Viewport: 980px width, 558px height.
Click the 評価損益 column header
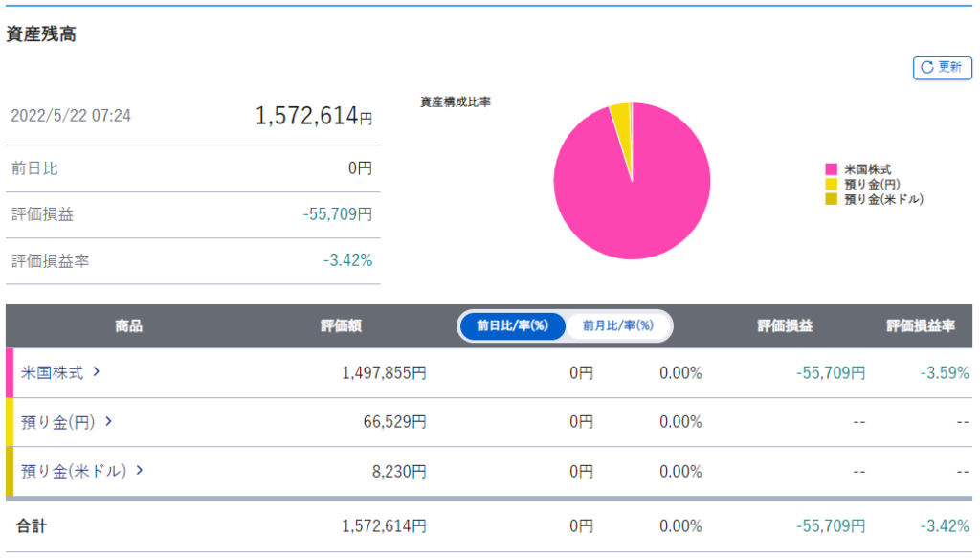click(x=785, y=325)
